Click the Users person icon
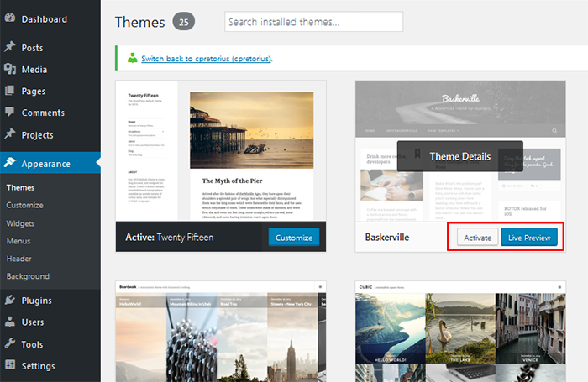Image resolution: width=588 pixels, height=382 pixels. [x=10, y=322]
